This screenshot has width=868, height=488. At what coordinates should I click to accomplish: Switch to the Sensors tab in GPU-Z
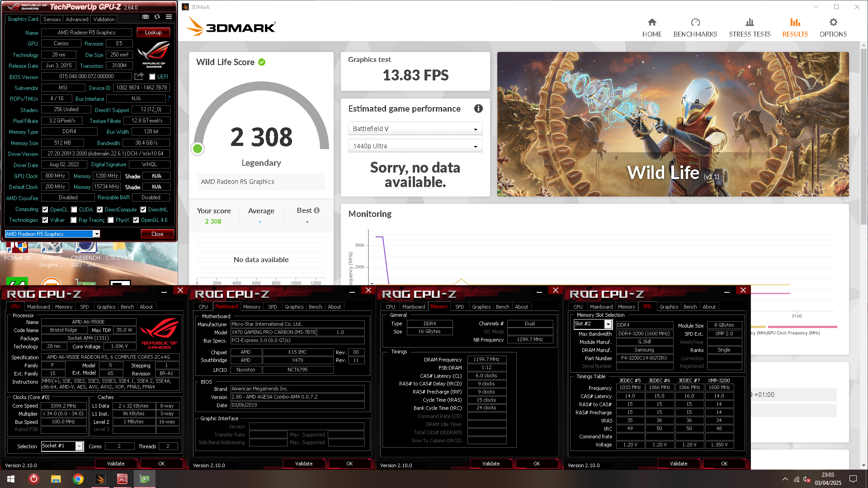[x=52, y=19]
